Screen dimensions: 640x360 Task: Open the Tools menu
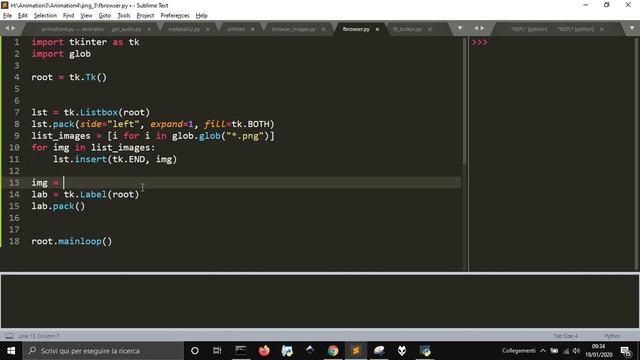point(124,16)
